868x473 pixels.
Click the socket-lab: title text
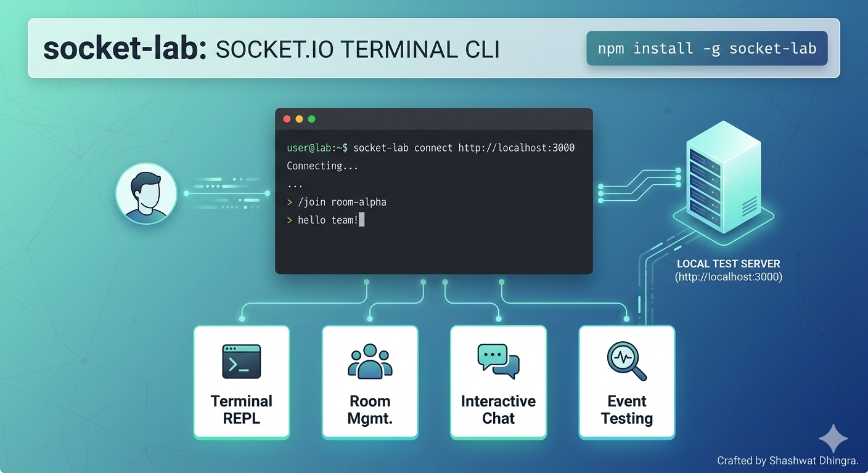tap(125, 49)
